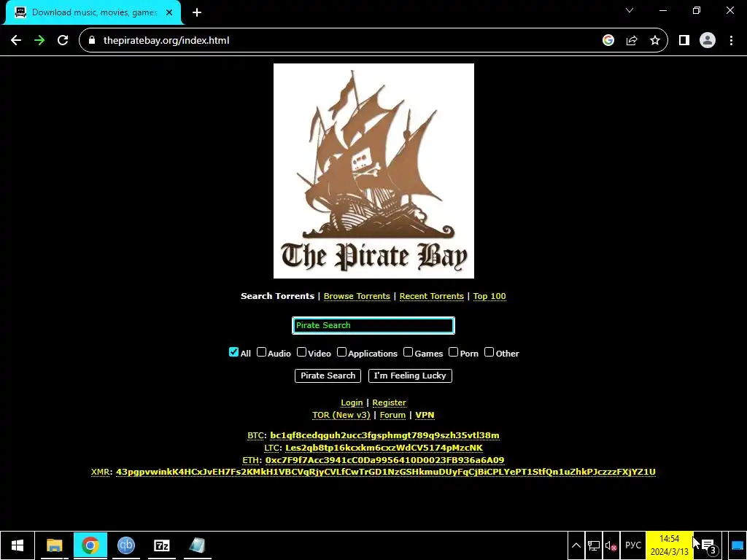Open the TOR (New v3) link
747x560 pixels.
click(x=341, y=415)
